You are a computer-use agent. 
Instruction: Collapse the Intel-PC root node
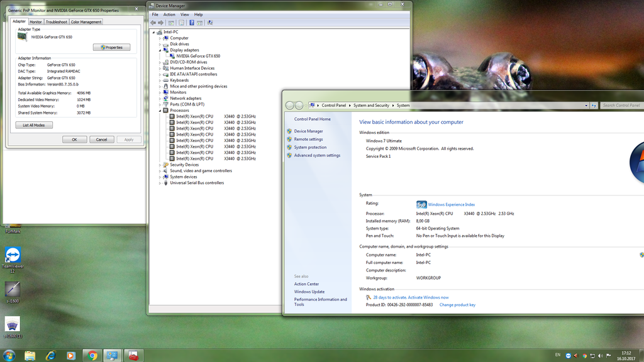[x=153, y=32]
